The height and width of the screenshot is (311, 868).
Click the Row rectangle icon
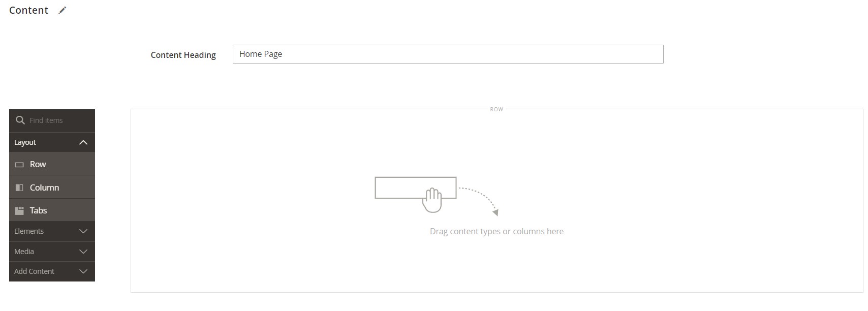tap(19, 165)
